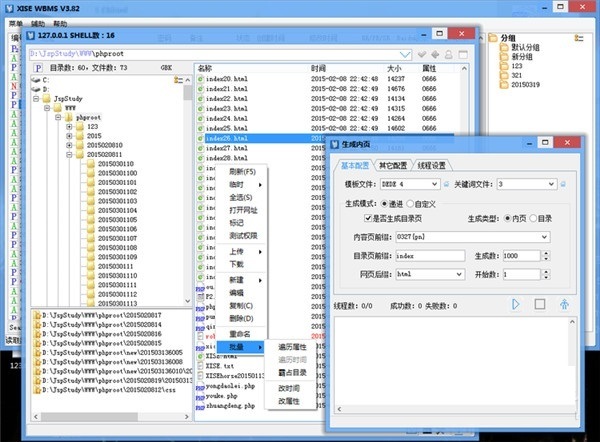Click the 生成内页 dialog title icon
600x442 pixels.
(334, 144)
